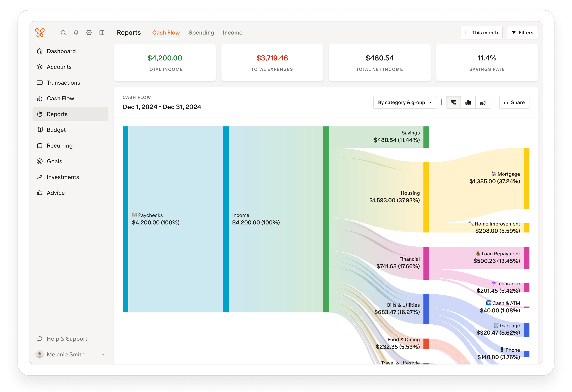
Task: Click the Reports pie chart icon in sidebar
Action: (x=40, y=114)
